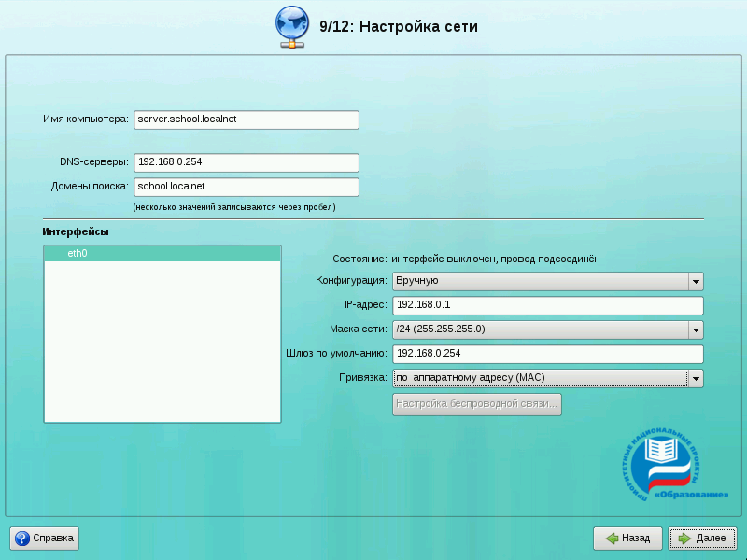The height and width of the screenshot is (560, 747).
Task: Click the hint about space-separated values
Action: point(233,207)
